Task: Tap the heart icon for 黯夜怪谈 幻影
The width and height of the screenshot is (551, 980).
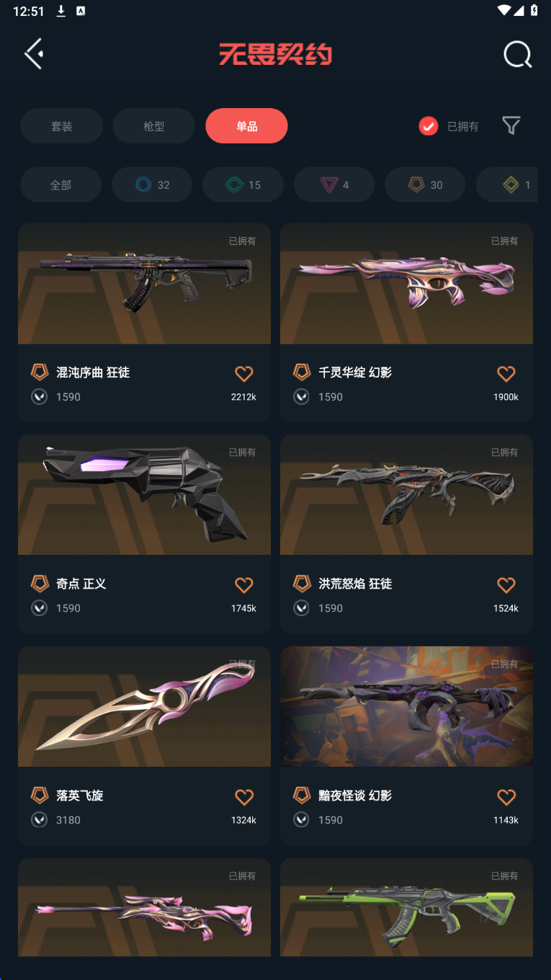Action: [506, 796]
